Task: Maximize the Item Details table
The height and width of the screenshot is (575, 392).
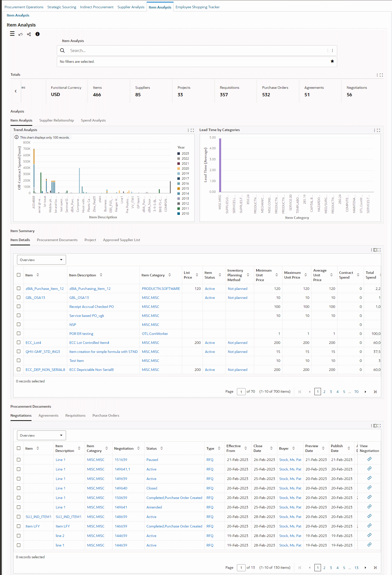Action: click(x=379, y=250)
